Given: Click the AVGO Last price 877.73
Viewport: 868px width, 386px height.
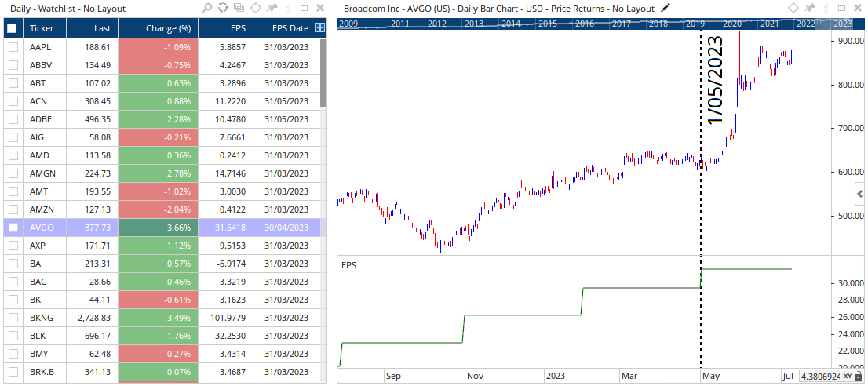Looking at the screenshot, I should (93, 228).
